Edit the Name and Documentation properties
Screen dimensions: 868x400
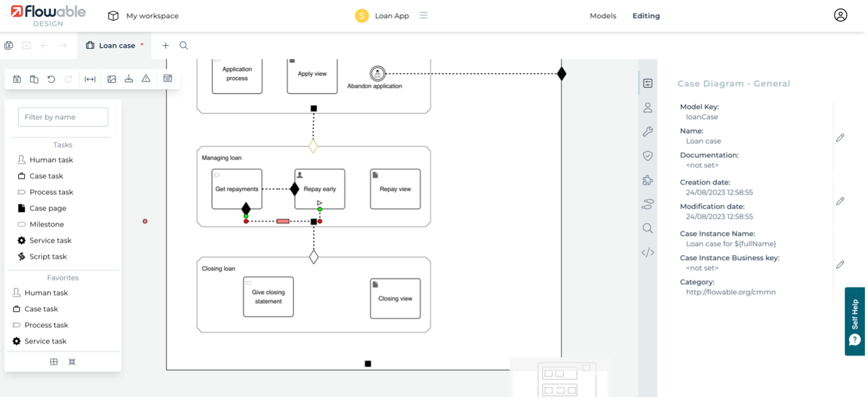pos(840,137)
